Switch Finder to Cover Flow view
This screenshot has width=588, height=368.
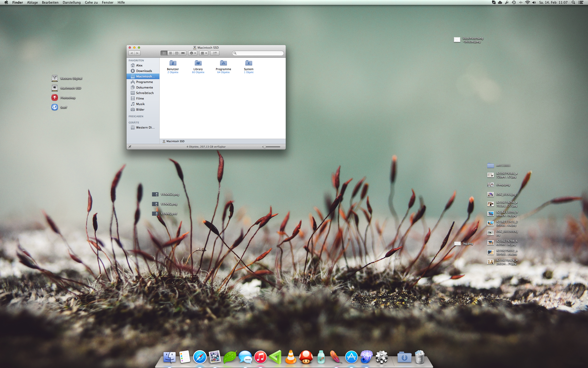click(x=183, y=53)
